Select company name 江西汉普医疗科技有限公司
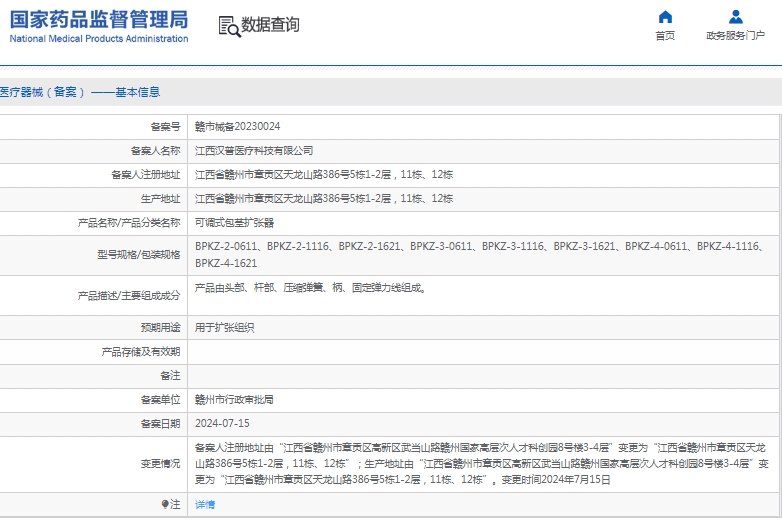Image resolution: width=782 pixels, height=522 pixels. tap(254, 151)
